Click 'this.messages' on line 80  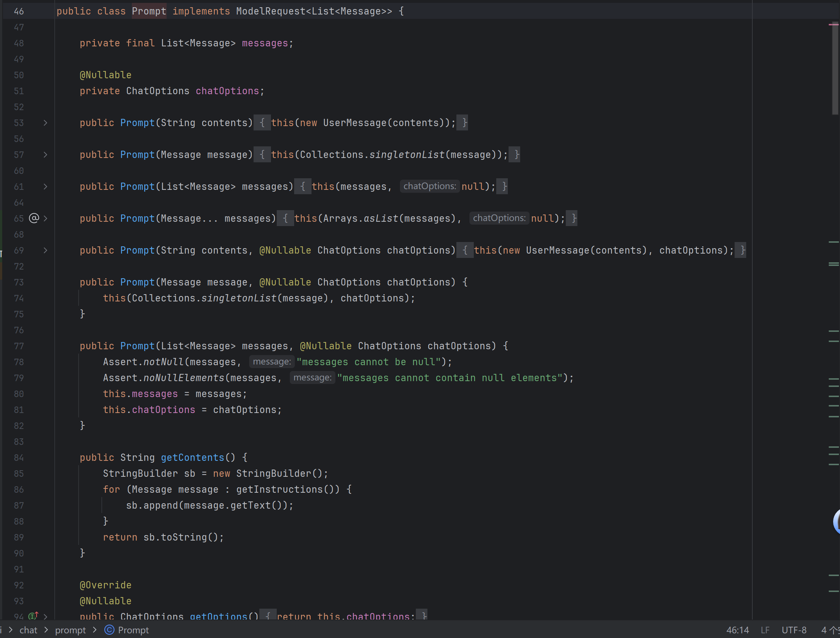(x=140, y=394)
